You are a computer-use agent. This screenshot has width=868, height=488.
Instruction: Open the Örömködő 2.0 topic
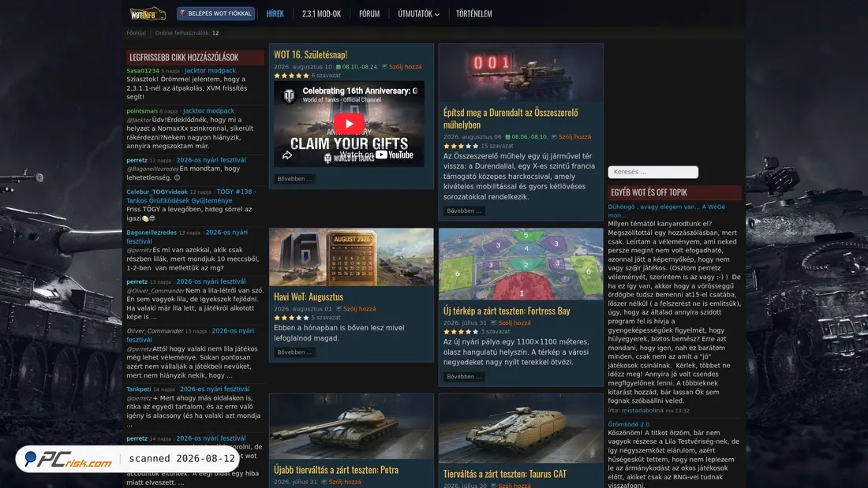[x=629, y=424]
